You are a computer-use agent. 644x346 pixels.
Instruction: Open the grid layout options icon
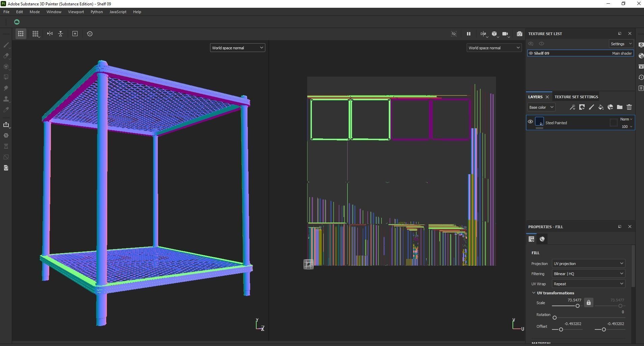pyautogui.click(x=35, y=34)
